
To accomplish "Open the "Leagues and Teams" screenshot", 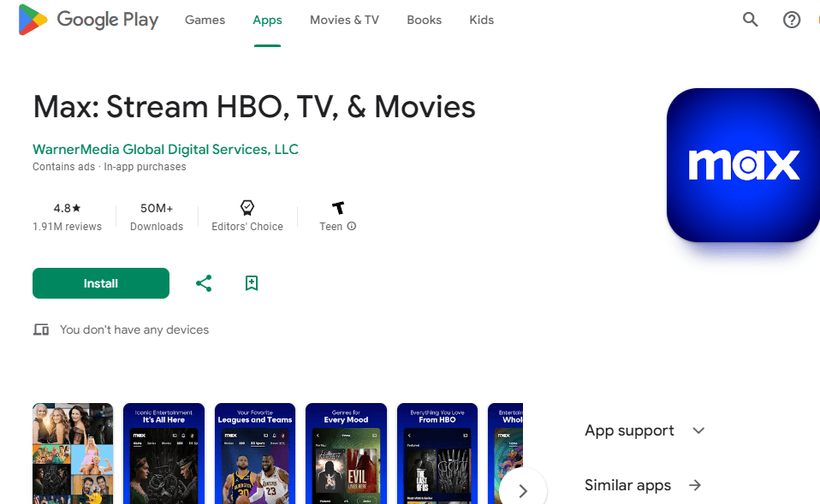I will click(x=255, y=454).
